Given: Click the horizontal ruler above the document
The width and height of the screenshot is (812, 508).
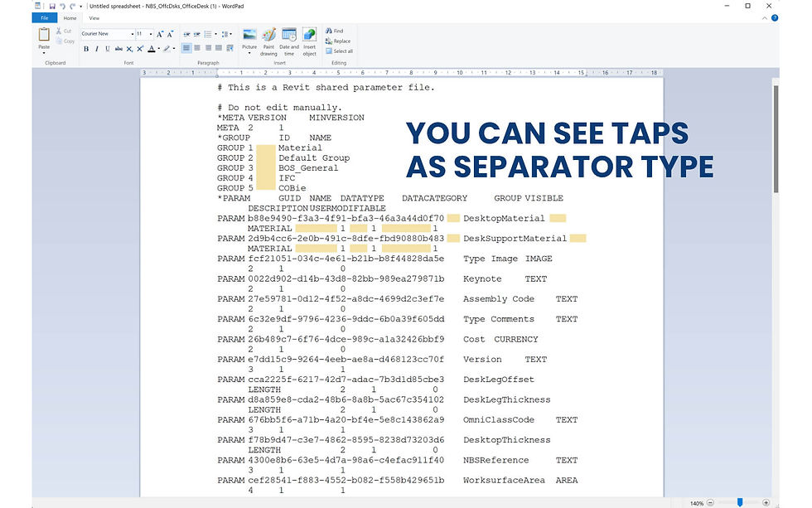Looking at the screenshot, I should point(401,73).
